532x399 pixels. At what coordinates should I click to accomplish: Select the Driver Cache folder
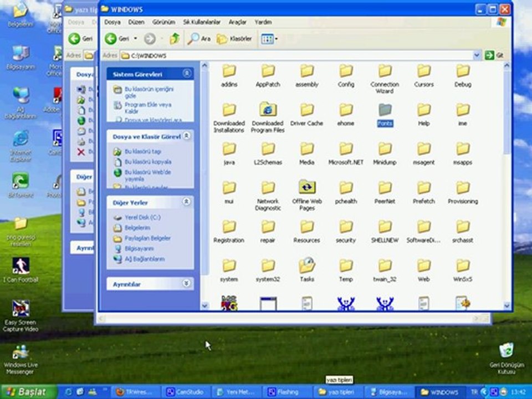click(x=306, y=115)
